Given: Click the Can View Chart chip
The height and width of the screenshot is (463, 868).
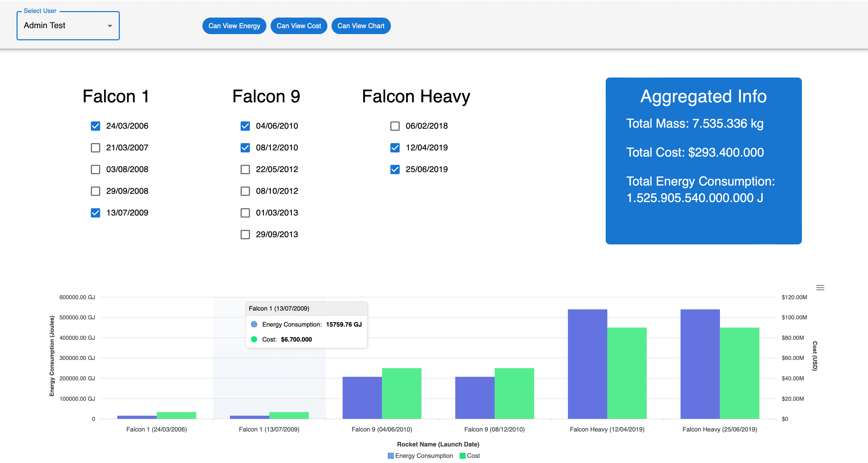Looking at the screenshot, I should tap(360, 26).
